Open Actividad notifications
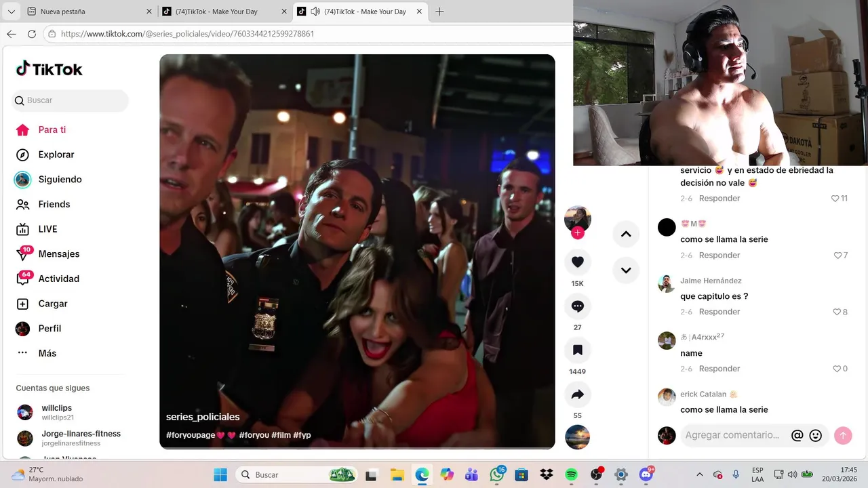 coord(47,279)
